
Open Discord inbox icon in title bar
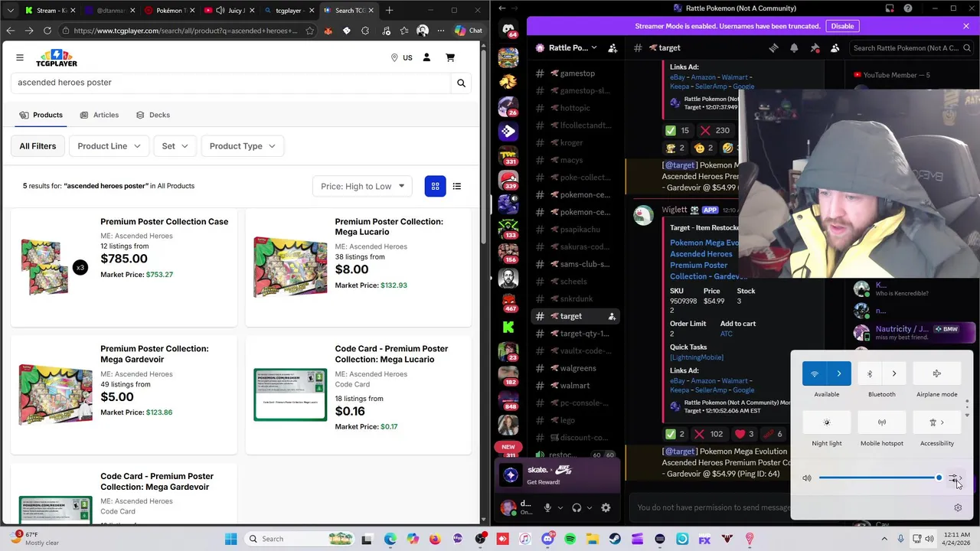click(890, 8)
